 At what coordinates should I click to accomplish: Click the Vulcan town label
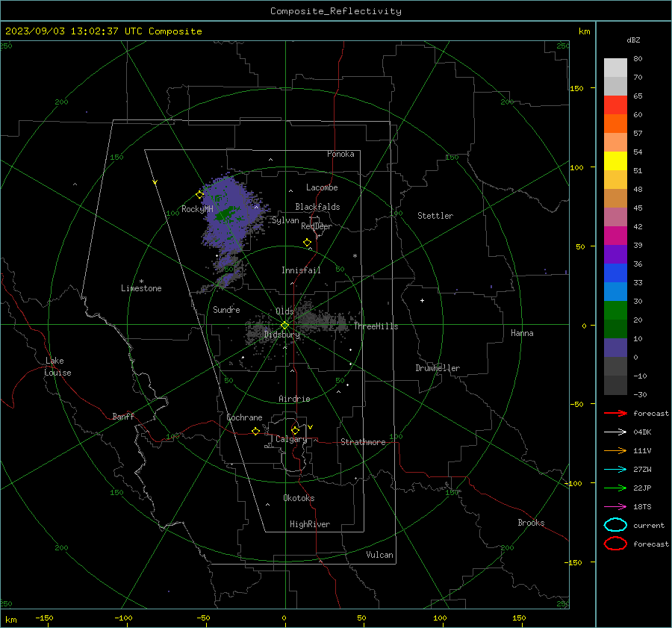pos(379,555)
